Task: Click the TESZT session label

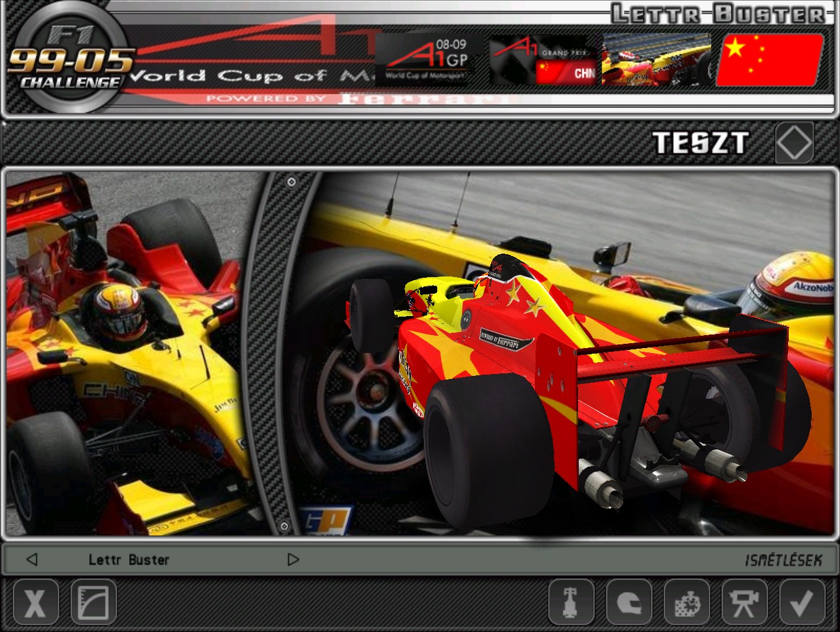Action: [700, 143]
